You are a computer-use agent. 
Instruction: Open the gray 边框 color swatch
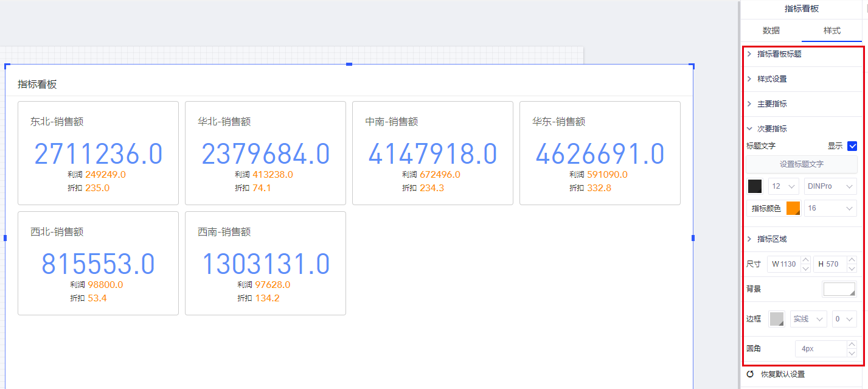(777, 319)
